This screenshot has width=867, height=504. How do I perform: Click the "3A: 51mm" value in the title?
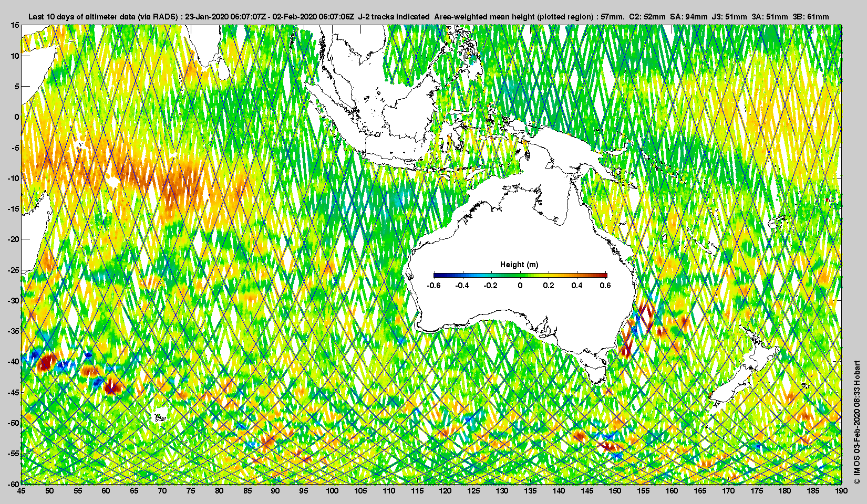click(770, 17)
